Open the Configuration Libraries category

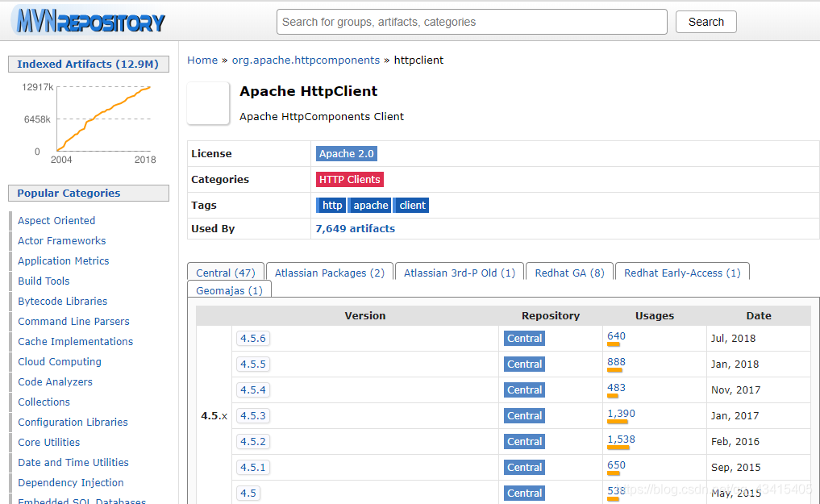(73, 422)
